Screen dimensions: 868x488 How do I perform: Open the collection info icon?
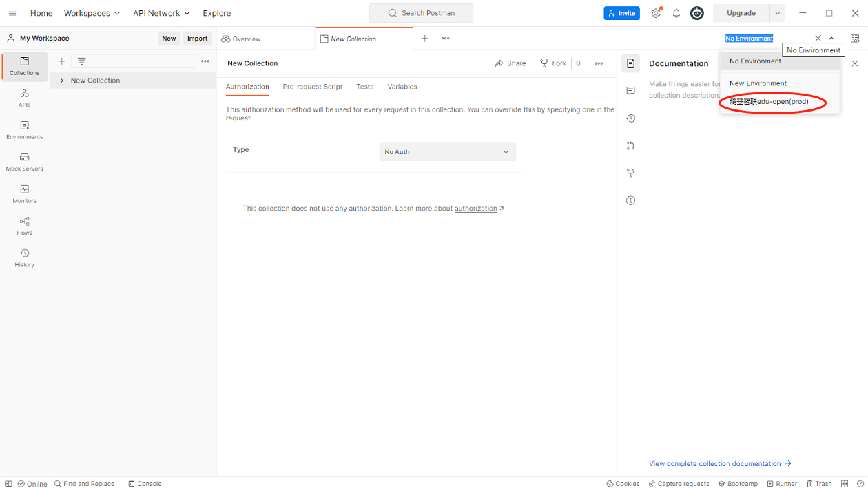[x=630, y=201]
